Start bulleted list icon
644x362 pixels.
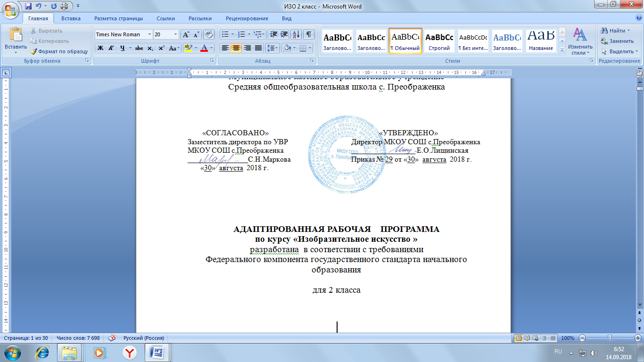pos(225,34)
